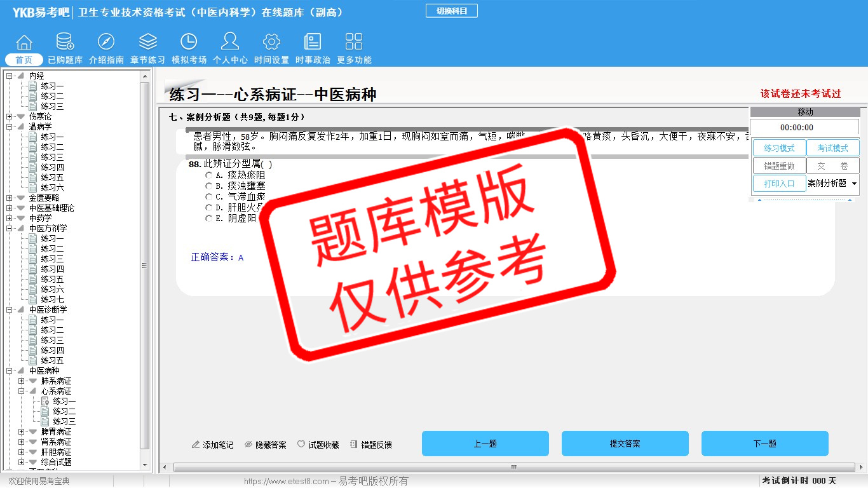This screenshot has height=488, width=868.
Task: Open 更多功能 grid icon
Action: click(354, 43)
